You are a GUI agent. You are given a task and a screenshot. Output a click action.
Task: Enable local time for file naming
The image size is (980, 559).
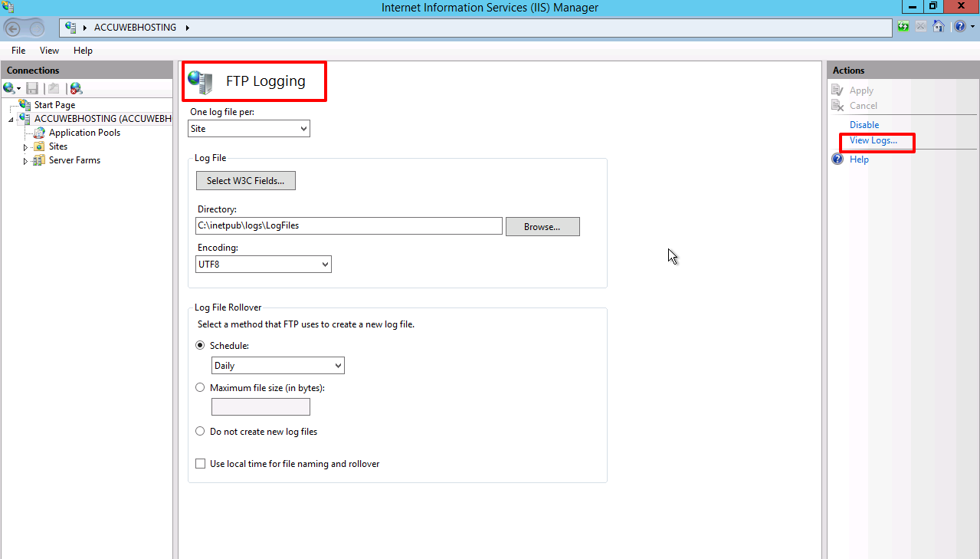tap(200, 463)
